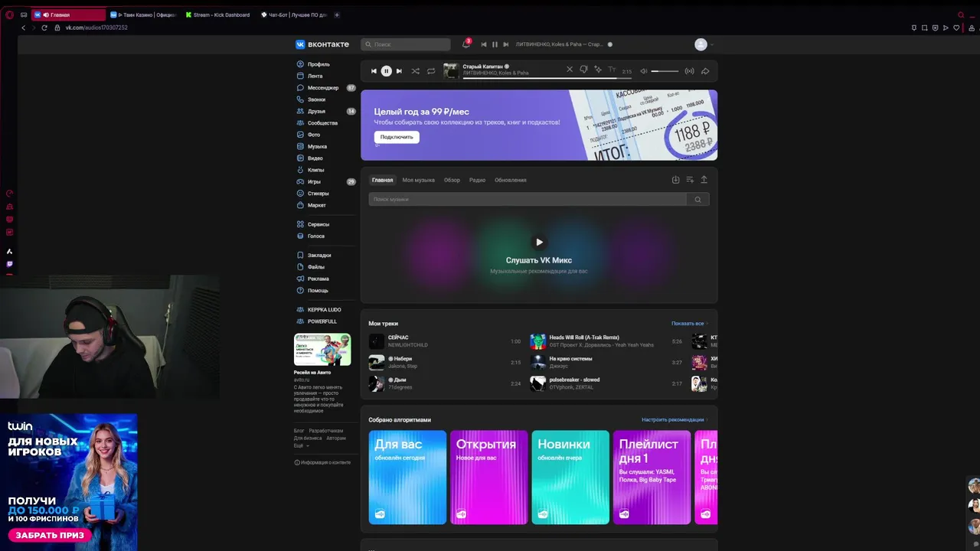Open Стикеры in the left sidebar
The height and width of the screenshot is (551, 980).
point(318,194)
